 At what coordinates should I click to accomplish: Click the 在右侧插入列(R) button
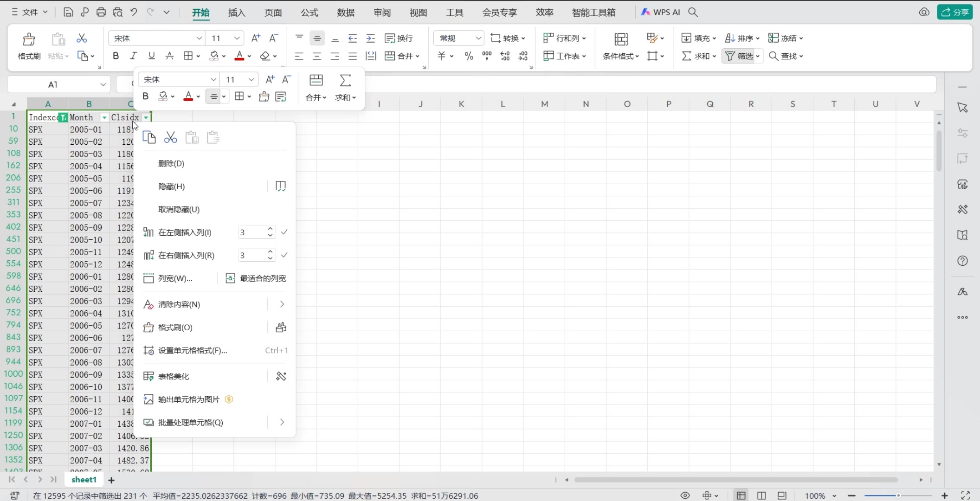click(x=185, y=255)
